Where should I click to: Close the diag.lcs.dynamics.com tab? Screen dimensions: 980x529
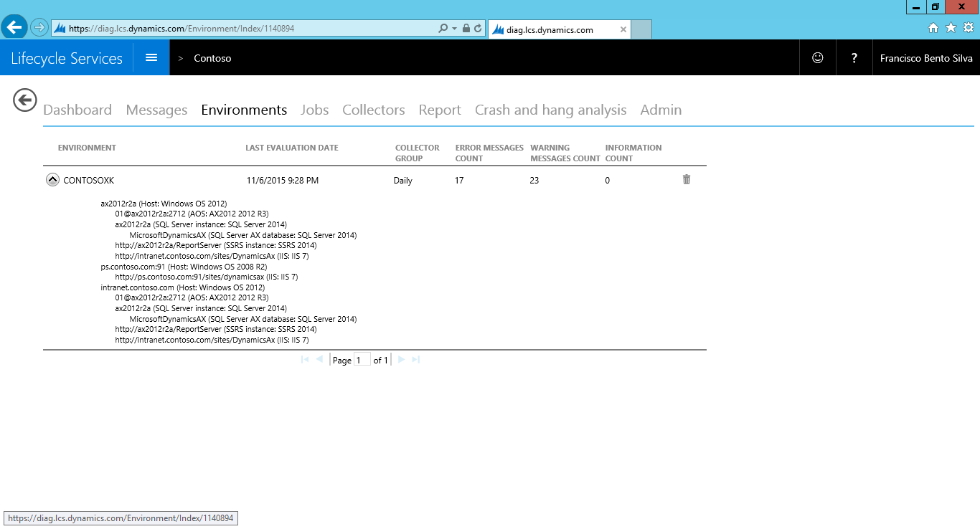point(623,30)
